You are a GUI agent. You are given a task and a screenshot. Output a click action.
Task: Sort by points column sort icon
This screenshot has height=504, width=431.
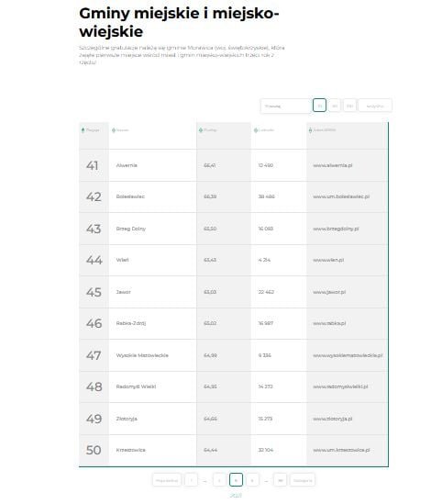[201, 129]
